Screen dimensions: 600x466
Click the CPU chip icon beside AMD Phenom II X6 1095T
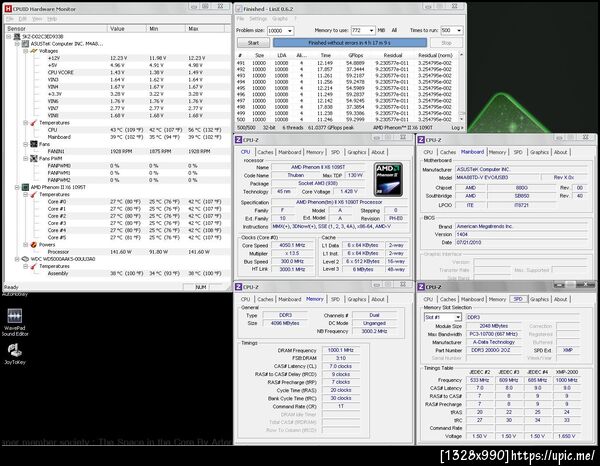coord(25,187)
